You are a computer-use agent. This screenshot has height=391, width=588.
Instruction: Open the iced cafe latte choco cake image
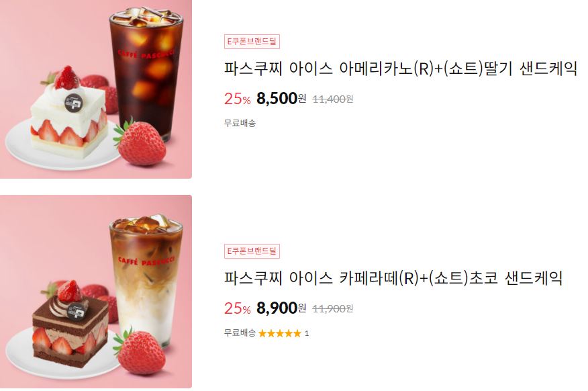[x=95, y=292]
